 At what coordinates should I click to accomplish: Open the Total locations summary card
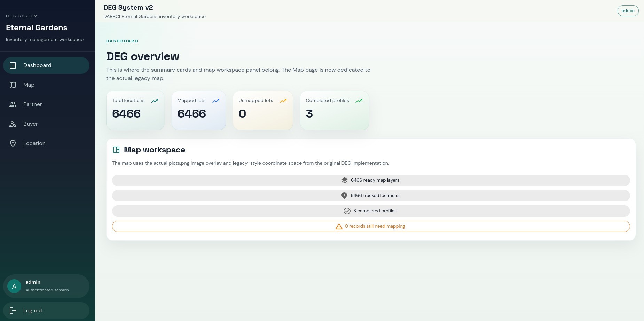pyautogui.click(x=135, y=110)
